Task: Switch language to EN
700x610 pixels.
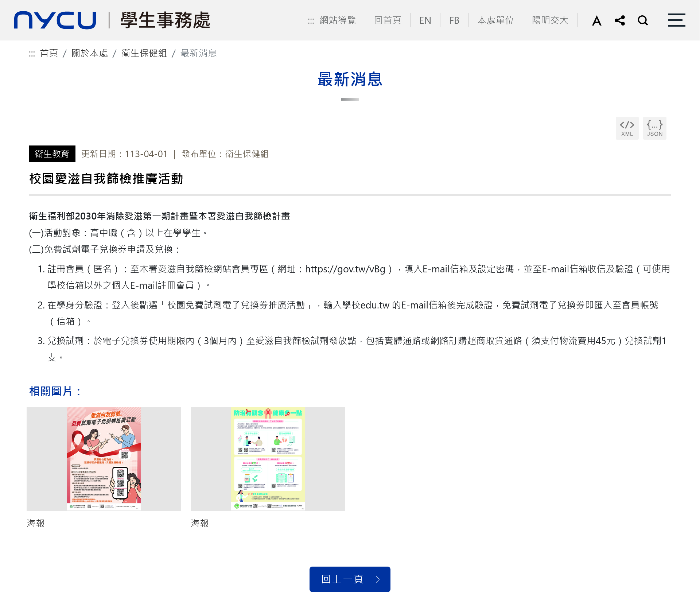Action: tap(425, 20)
